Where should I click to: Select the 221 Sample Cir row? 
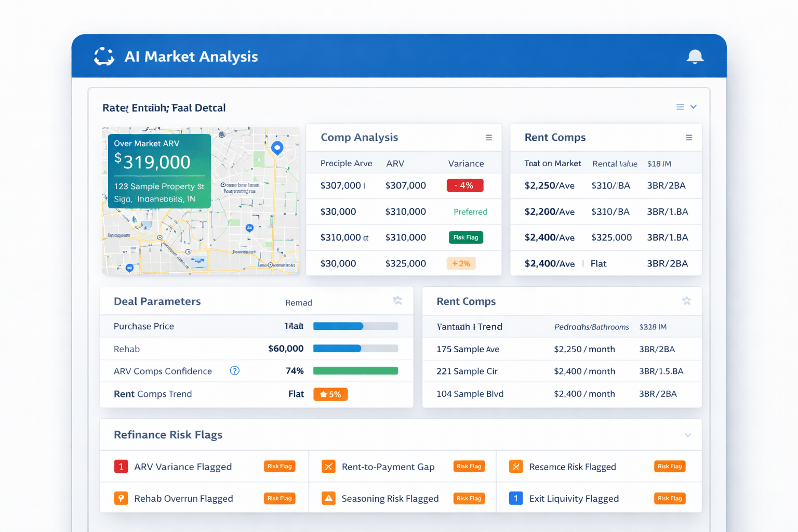coord(562,371)
